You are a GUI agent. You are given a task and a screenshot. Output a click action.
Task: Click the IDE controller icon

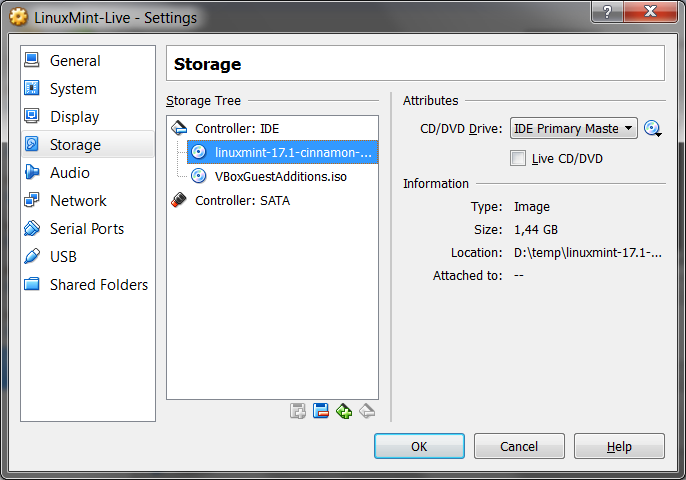point(179,128)
